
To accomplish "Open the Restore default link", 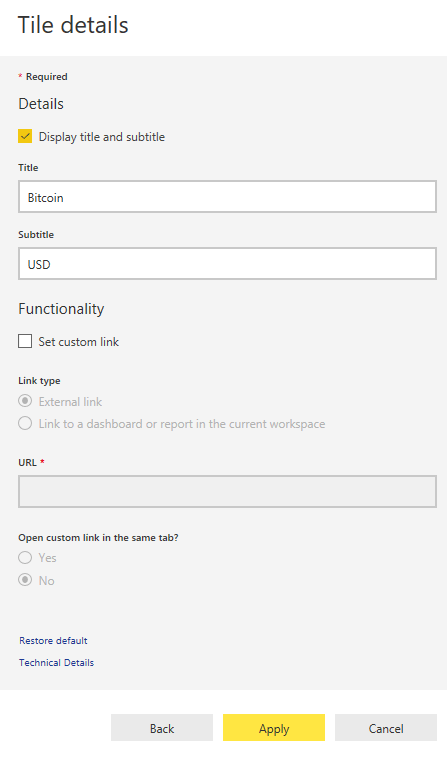I will [53, 641].
